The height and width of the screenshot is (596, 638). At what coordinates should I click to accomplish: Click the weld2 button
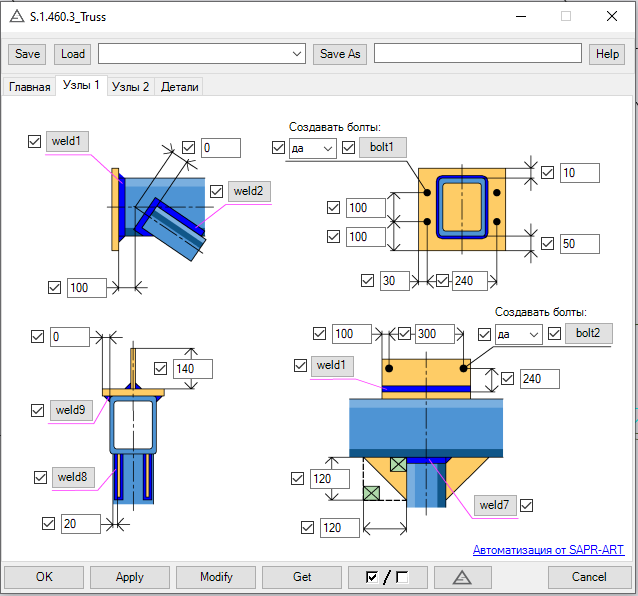pyautogui.click(x=248, y=191)
